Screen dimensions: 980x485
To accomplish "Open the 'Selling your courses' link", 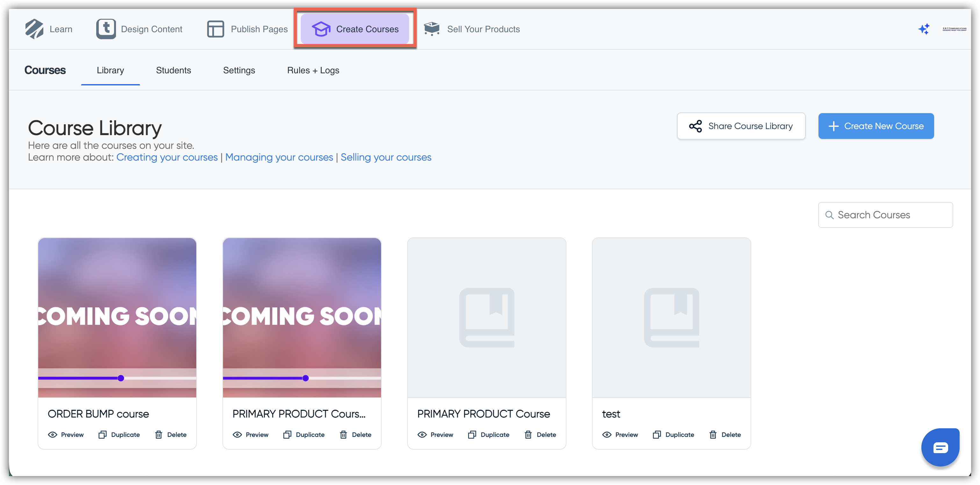I will click(x=386, y=157).
